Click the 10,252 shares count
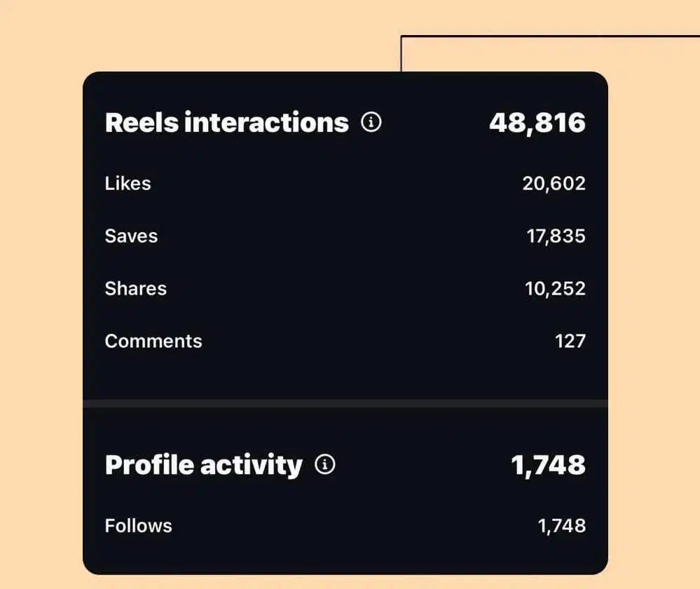 coord(555,289)
